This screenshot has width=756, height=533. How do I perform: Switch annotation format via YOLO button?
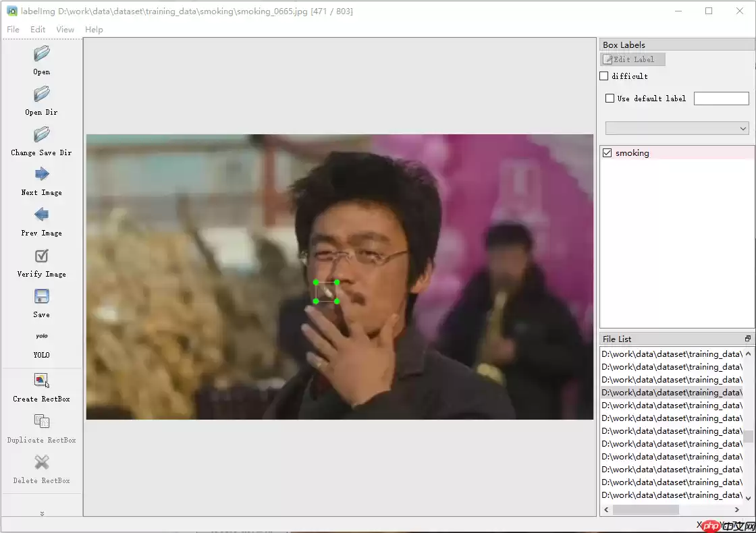pyautogui.click(x=41, y=337)
